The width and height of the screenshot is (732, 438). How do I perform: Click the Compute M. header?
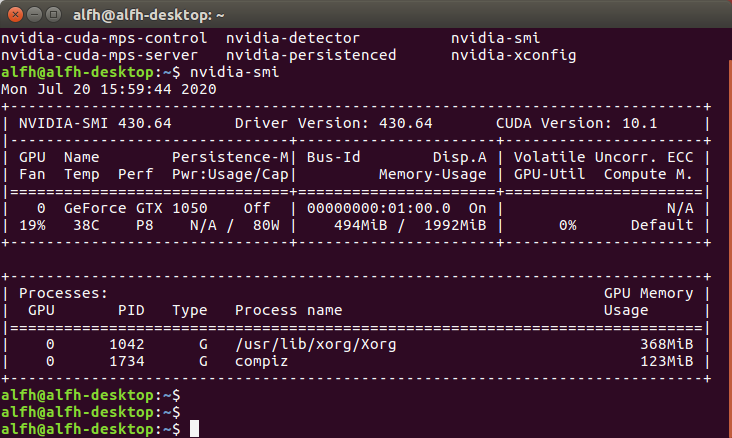pyautogui.click(x=648, y=174)
